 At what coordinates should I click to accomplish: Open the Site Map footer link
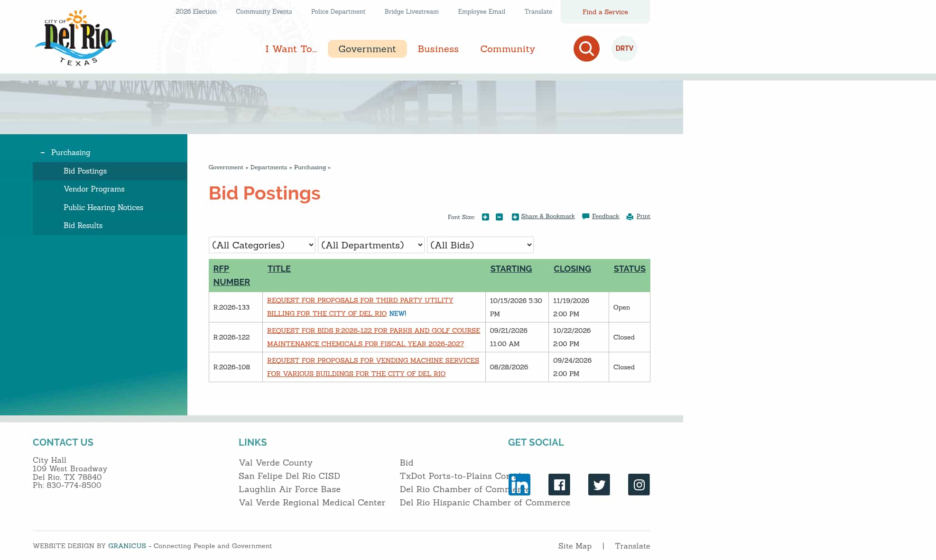click(x=575, y=546)
